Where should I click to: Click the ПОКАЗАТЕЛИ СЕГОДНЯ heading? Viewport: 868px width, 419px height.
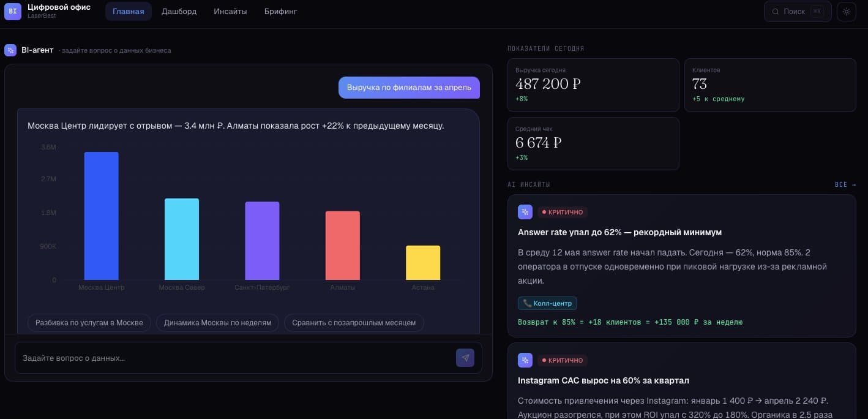[546, 48]
